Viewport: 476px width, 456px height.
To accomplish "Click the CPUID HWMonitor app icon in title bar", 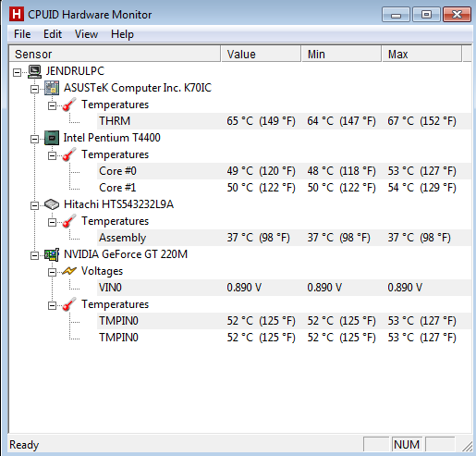I will [17, 15].
